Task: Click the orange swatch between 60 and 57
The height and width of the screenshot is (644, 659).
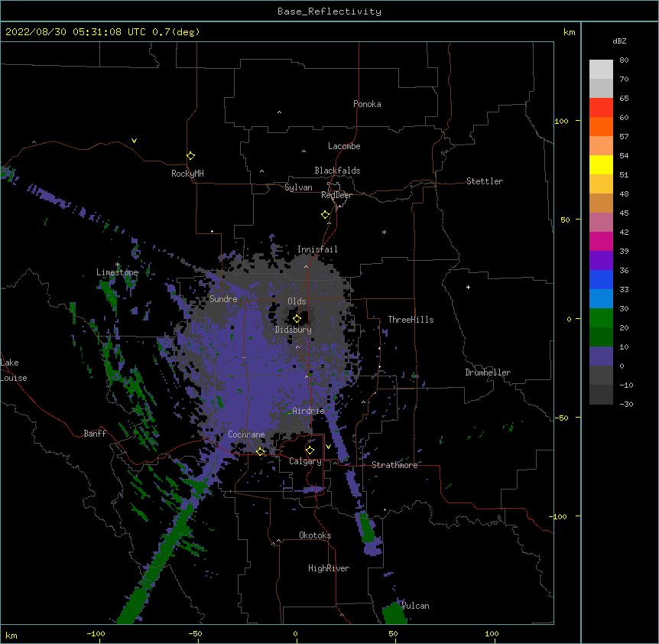Action: point(601,126)
